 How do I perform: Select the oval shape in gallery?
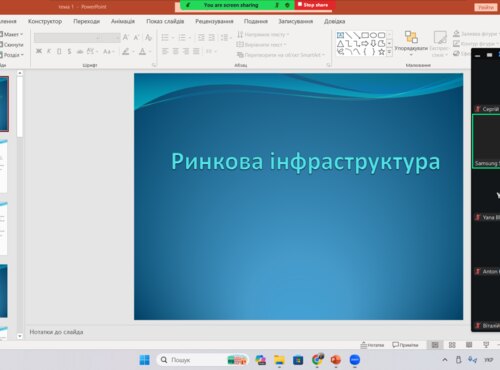coord(373,35)
